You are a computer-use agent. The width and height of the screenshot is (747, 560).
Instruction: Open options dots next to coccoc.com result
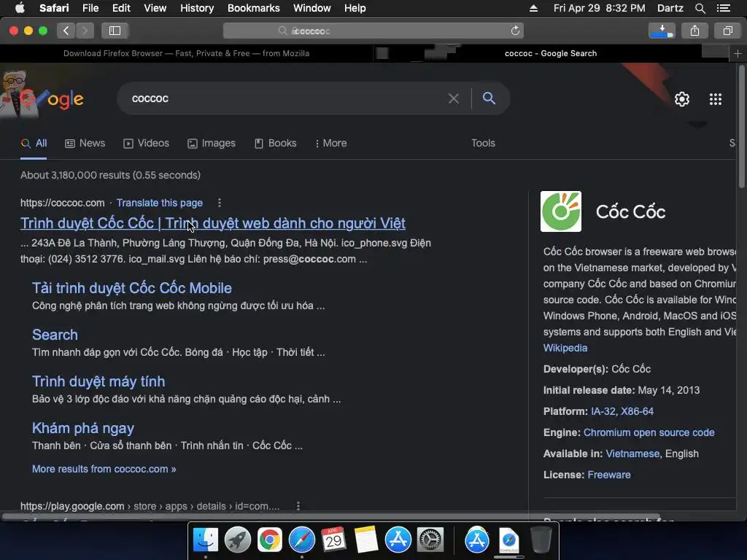coord(220,203)
